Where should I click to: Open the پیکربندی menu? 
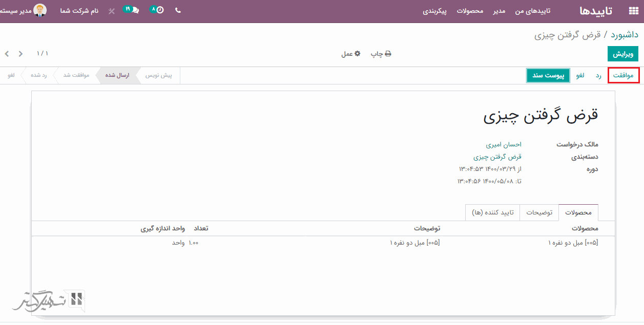pyautogui.click(x=434, y=11)
